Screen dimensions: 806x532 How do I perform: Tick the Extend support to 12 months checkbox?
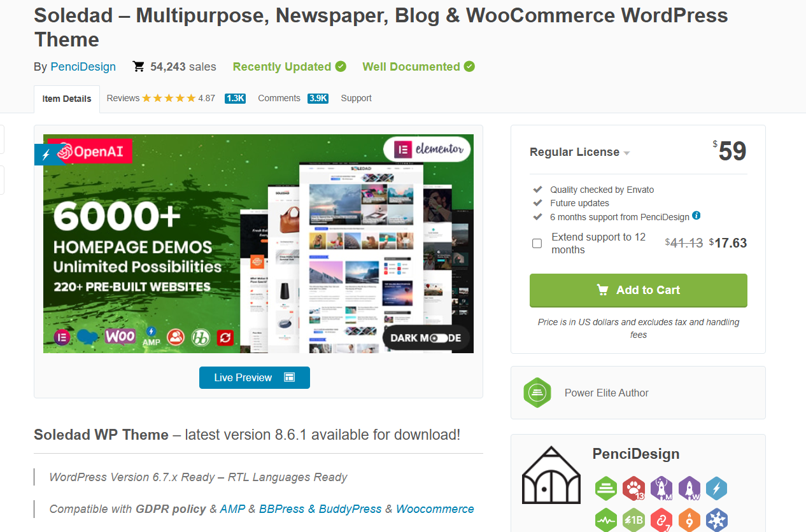[x=537, y=243]
